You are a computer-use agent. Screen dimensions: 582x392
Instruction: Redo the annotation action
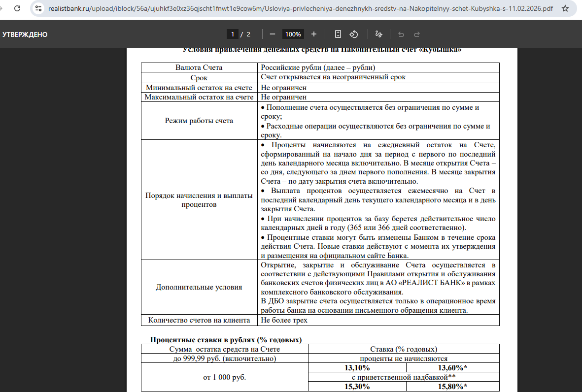(x=417, y=34)
